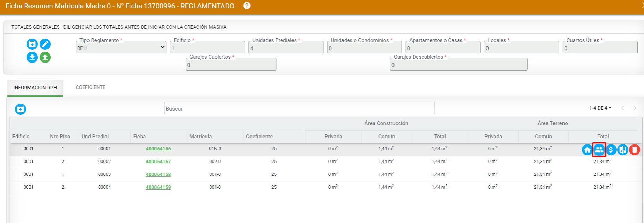Click the Buscar search field
This screenshot has height=223, width=644.
point(299,108)
